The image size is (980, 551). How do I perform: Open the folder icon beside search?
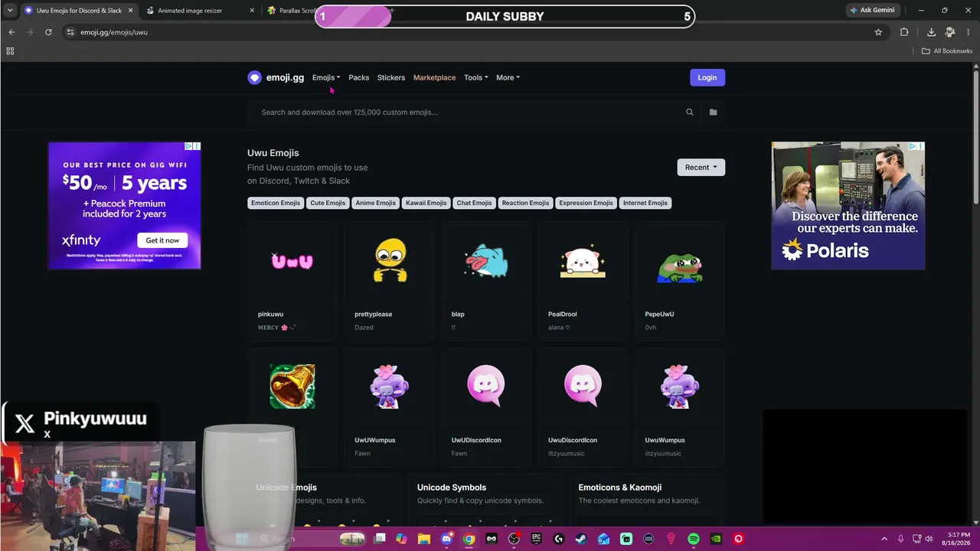click(x=713, y=112)
